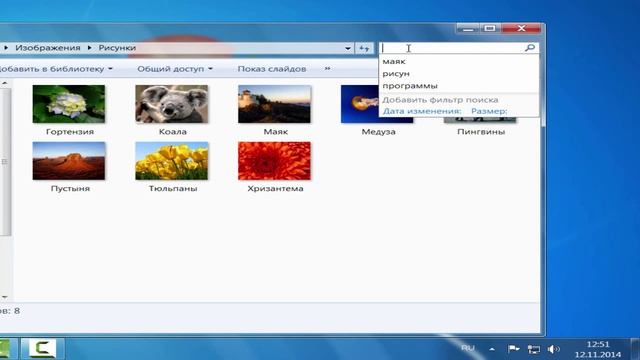The image size is (640, 360).
Task: Select the Тюльпаны tulips thumbnail
Action: 171,161
